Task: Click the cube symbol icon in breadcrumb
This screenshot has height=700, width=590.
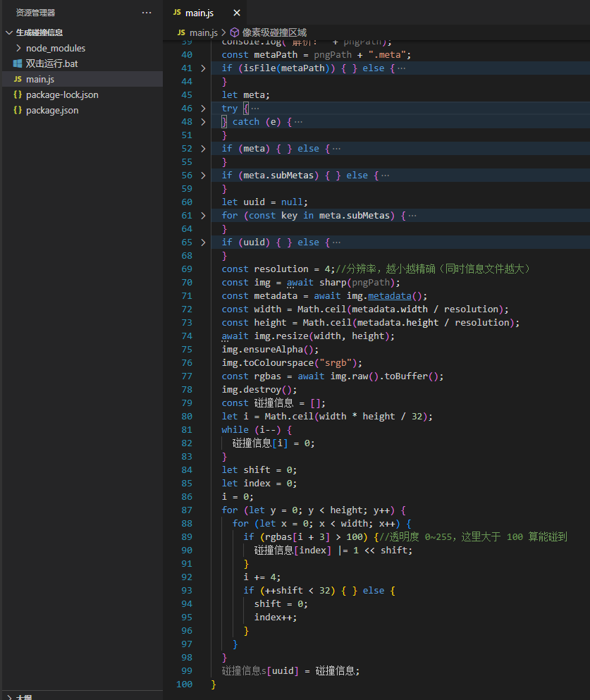Action: 234,32
